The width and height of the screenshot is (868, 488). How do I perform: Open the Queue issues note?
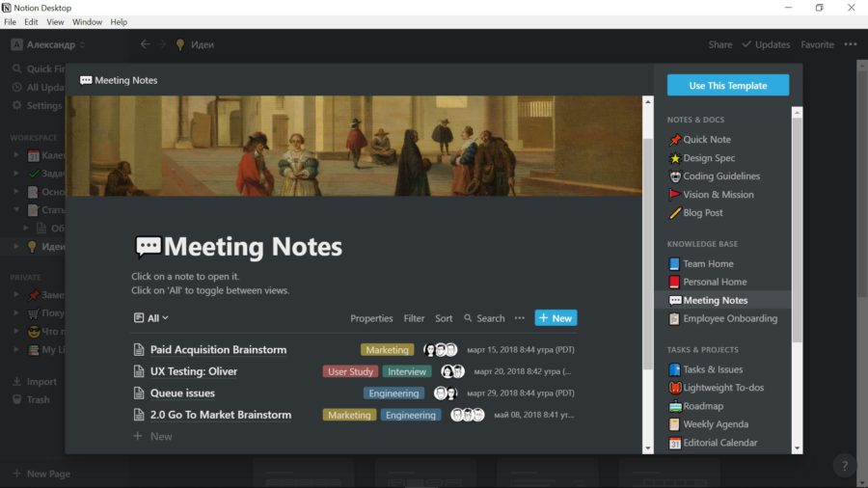pos(182,393)
